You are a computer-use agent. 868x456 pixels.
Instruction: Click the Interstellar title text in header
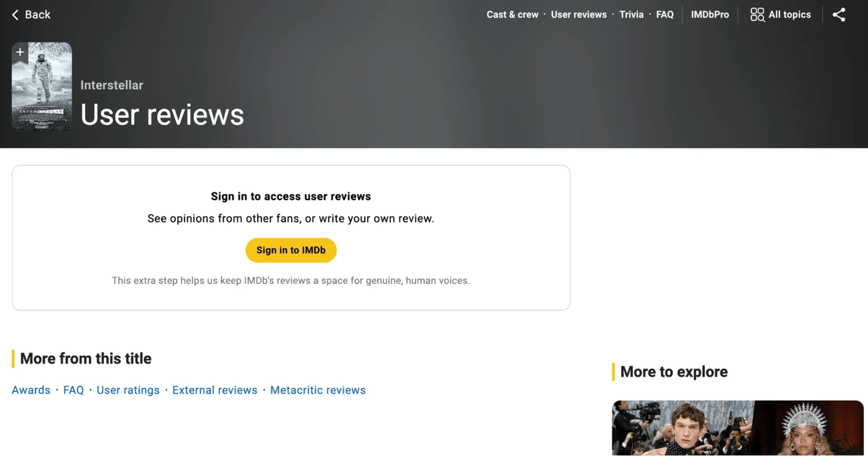(x=111, y=85)
